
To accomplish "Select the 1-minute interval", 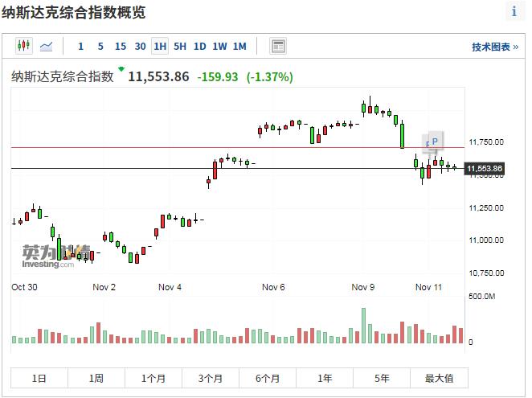I will point(80,47).
